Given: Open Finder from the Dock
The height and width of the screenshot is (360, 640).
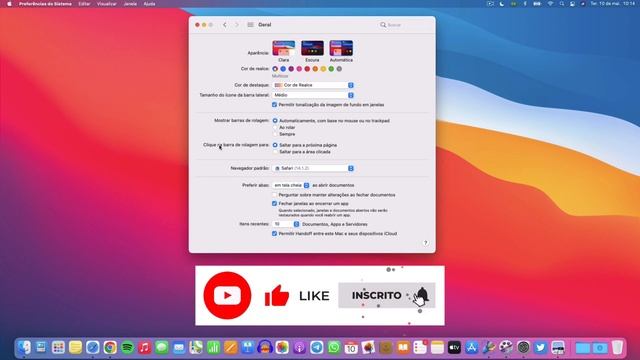Looking at the screenshot, I should click(x=24, y=347).
